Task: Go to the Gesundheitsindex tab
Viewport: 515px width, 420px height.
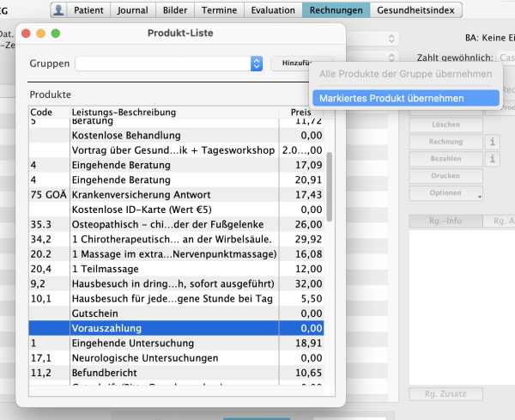Action: tap(416, 10)
